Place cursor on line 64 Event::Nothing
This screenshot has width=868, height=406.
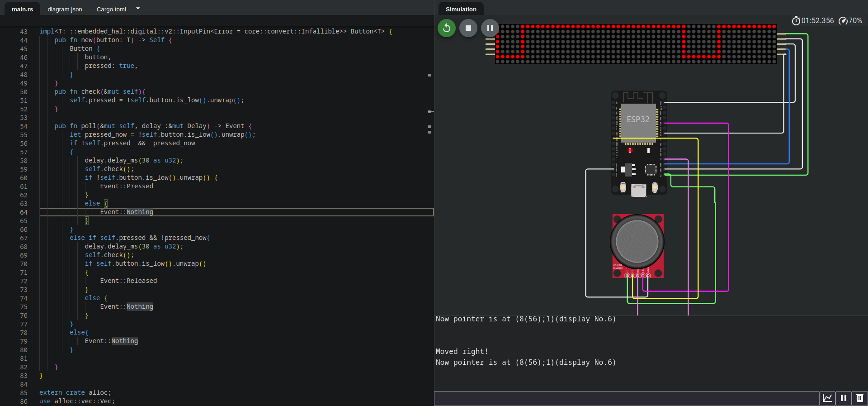click(x=127, y=212)
